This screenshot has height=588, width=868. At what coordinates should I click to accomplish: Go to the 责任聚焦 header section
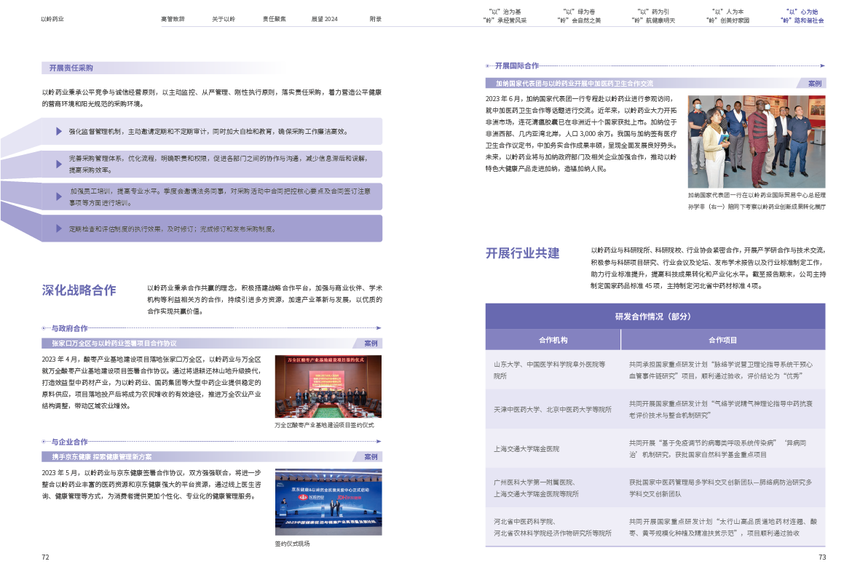[x=274, y=19]
